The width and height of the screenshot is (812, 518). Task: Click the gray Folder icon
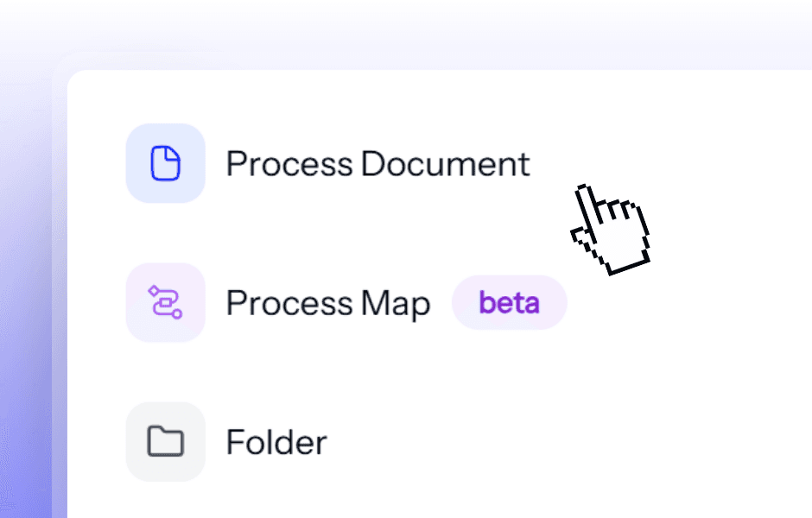[166, 442]
